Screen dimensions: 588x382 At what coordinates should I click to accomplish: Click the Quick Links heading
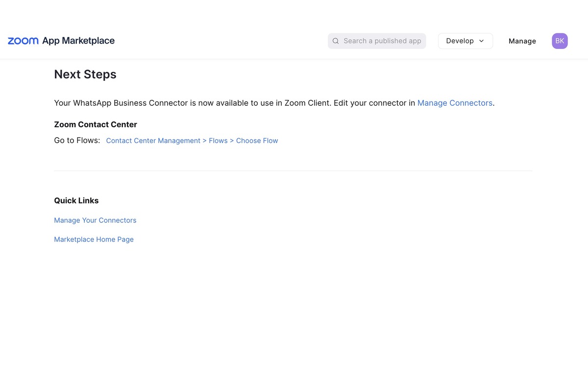[76, 200]
